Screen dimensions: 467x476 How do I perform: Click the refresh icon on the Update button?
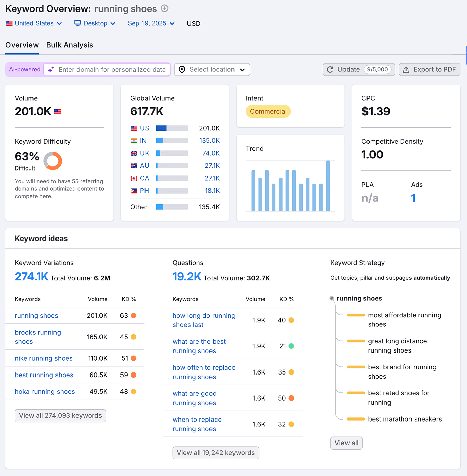tap(330, 69)
